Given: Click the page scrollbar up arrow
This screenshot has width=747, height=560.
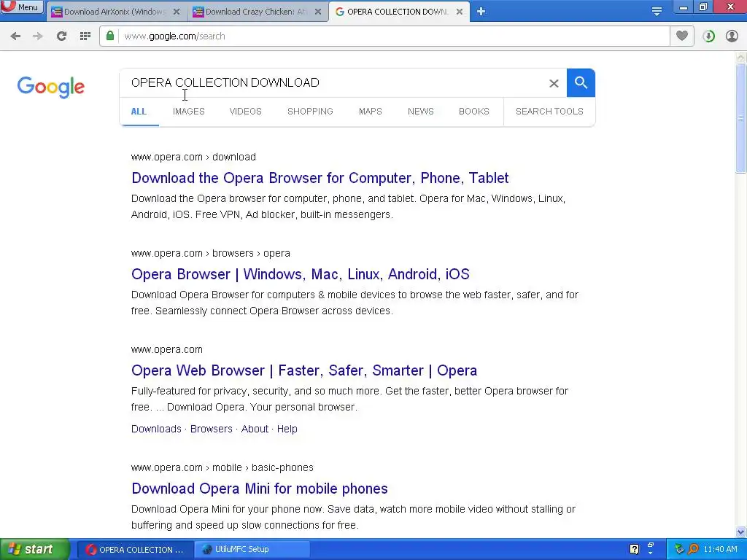Looking at the screenshot, I should [741, 58].
